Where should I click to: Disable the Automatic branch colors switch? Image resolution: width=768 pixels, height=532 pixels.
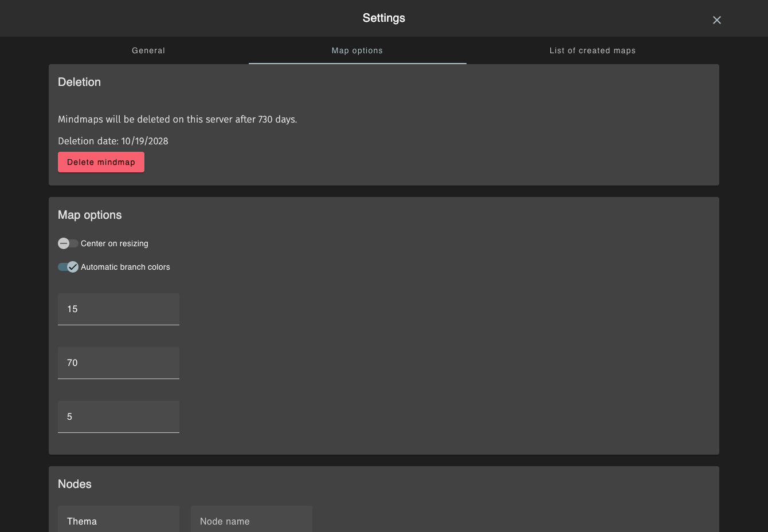68,267
